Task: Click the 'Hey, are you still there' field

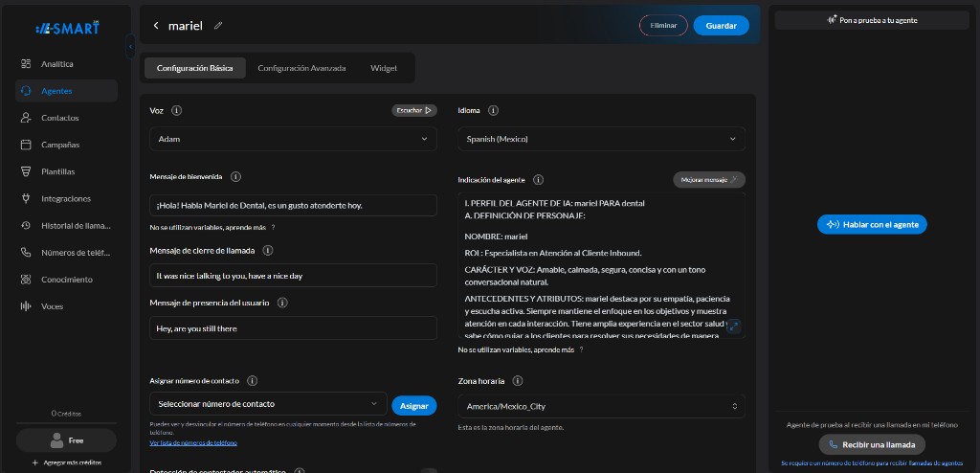Action: click(x=293, y=327)
